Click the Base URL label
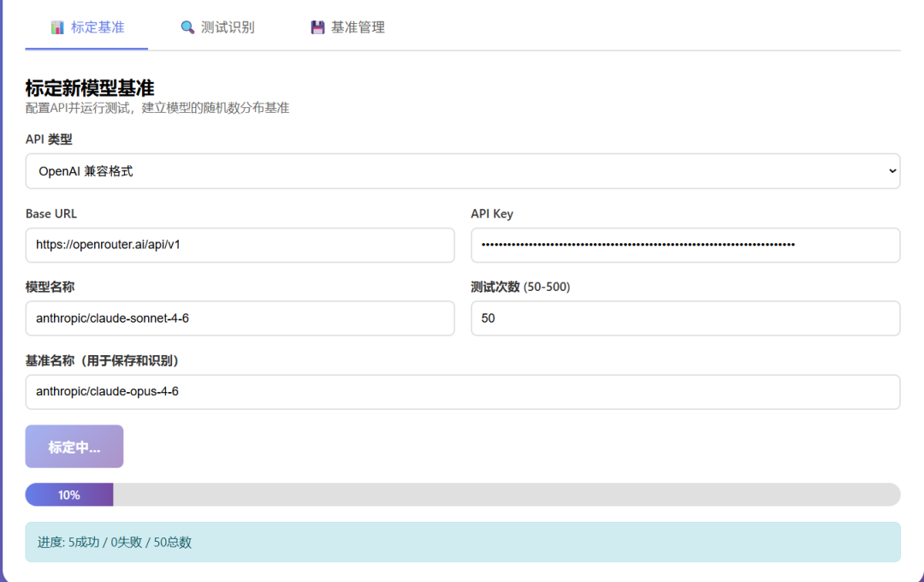The image size is (924, 582). point(51,213)
